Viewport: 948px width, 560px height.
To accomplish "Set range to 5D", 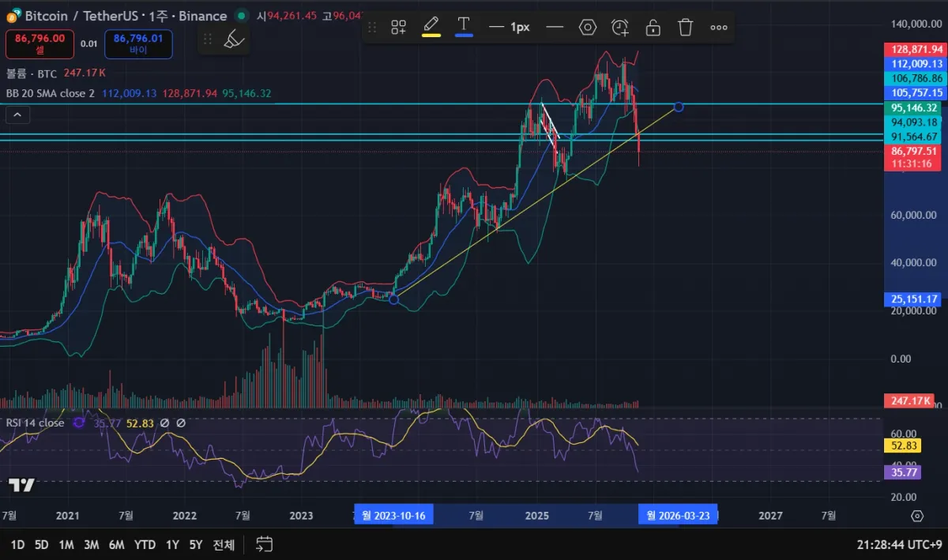I will pos(41,544).
